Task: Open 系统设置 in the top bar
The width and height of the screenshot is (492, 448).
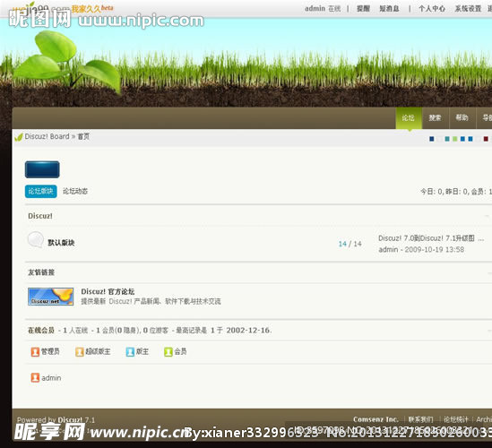Action: pos(468,8)
